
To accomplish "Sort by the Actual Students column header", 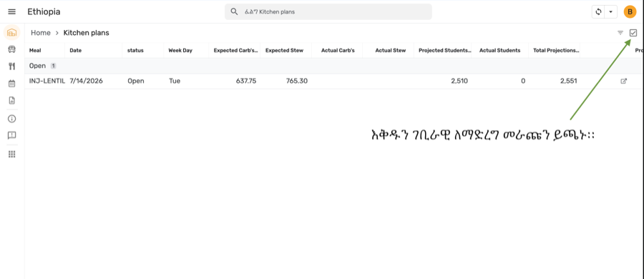I will [500, 51].
